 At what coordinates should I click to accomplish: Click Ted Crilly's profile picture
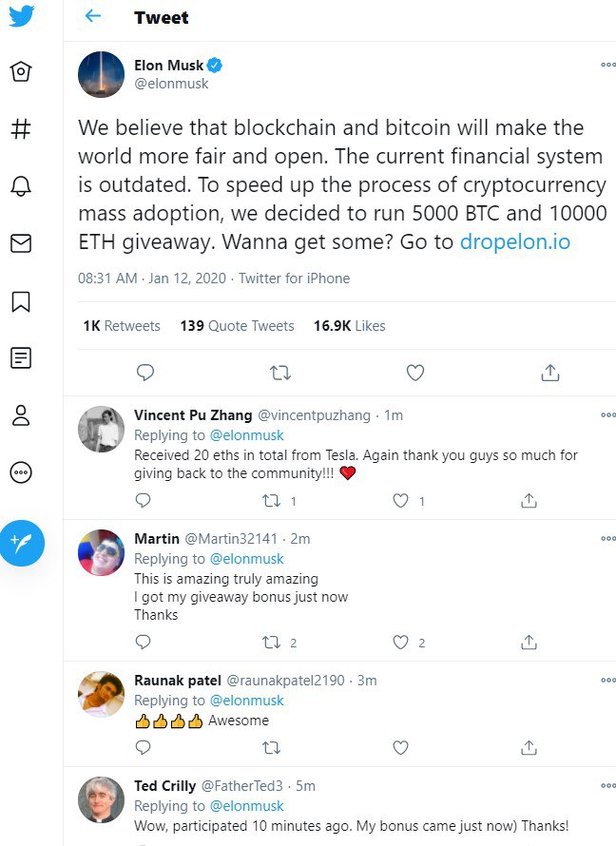pos(101,799)
